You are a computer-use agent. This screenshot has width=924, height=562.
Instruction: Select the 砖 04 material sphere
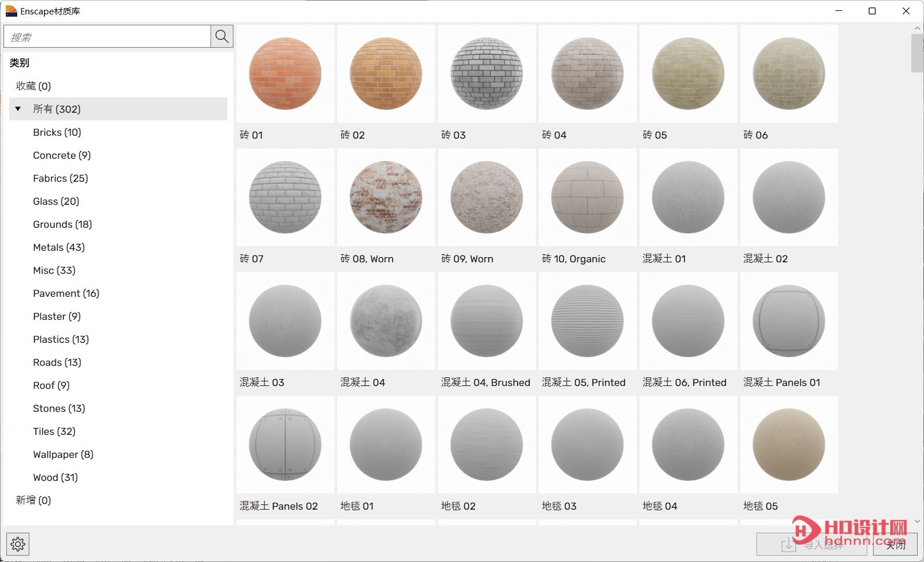click(x=587, y=74)
